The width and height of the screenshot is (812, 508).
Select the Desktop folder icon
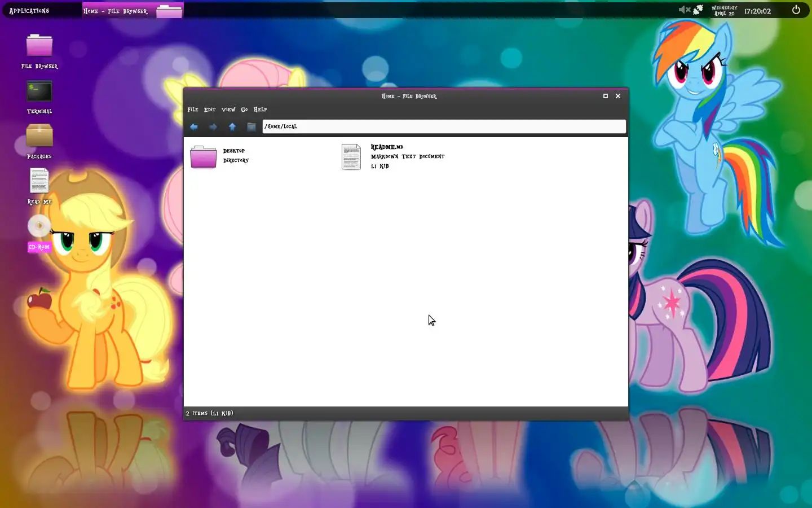[204, 156]
